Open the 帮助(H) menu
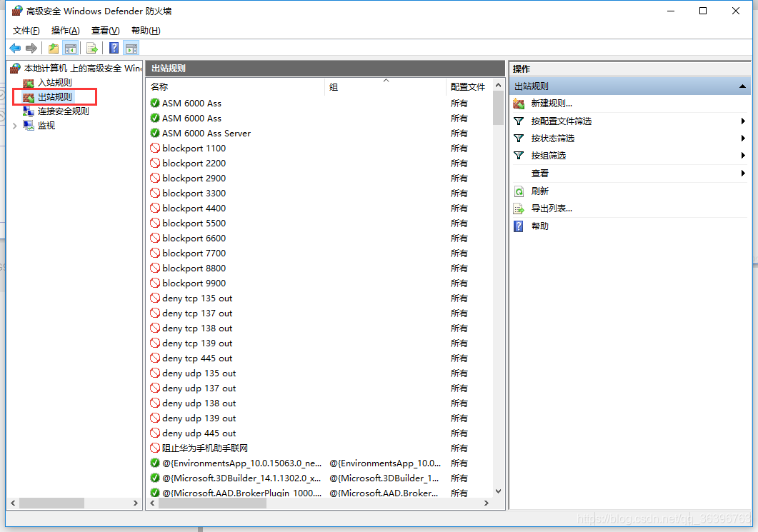This screenshot has width=758, height=532. pos(146,31)
